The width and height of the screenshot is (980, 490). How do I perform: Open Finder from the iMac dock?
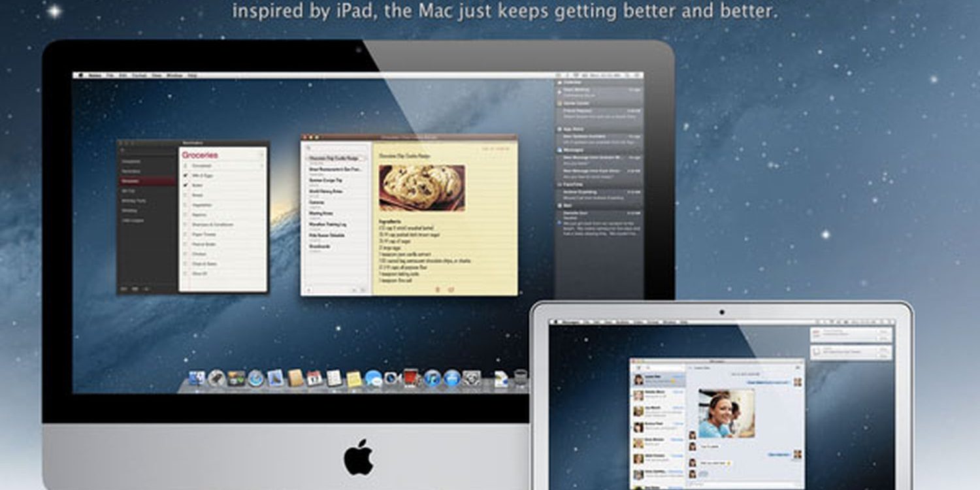tap(197, 378)
